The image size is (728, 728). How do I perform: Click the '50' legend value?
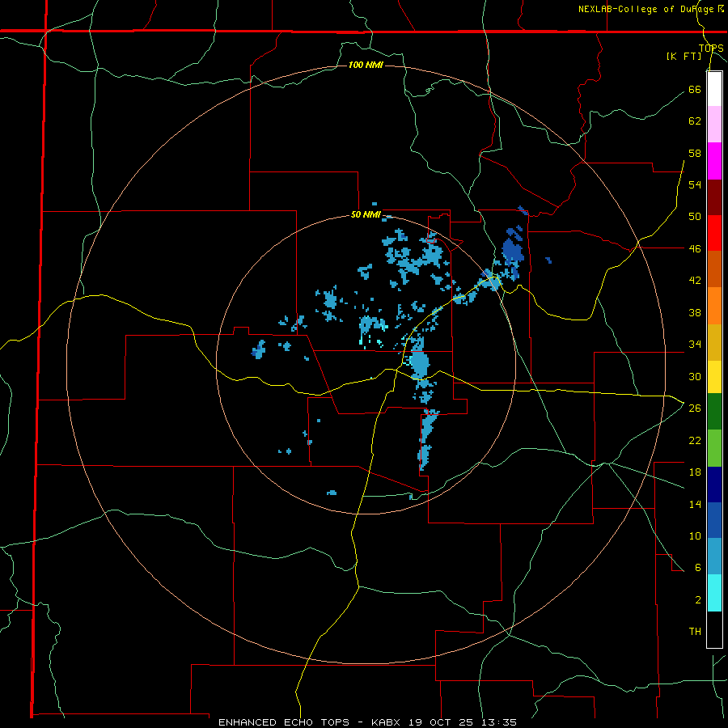click(x=695, y=217)
